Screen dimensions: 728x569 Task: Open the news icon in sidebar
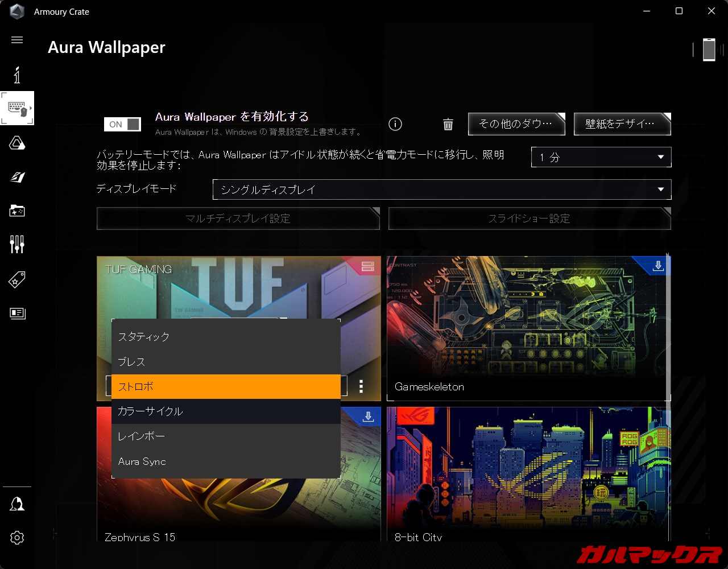[17, 314]
